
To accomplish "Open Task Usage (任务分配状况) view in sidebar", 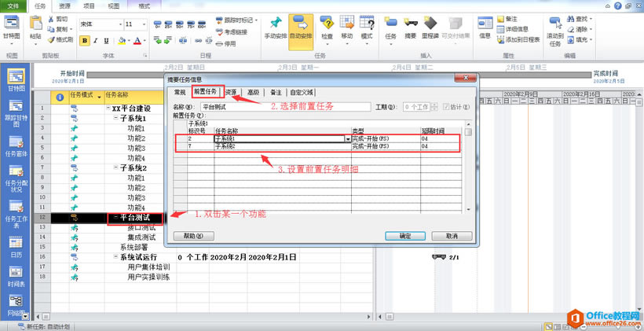I will coord(16,178).
